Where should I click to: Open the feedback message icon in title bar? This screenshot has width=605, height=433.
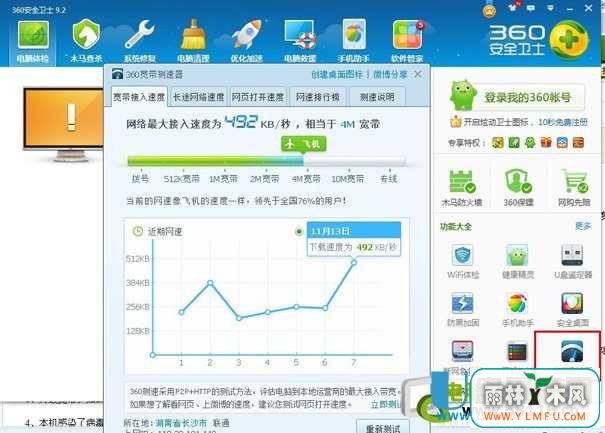tap(531, 8)
